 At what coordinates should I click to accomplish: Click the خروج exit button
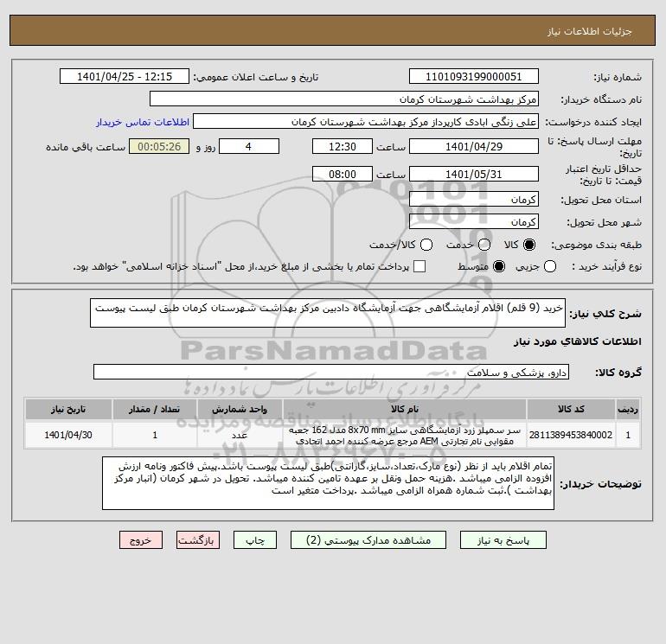pos(141,540)
